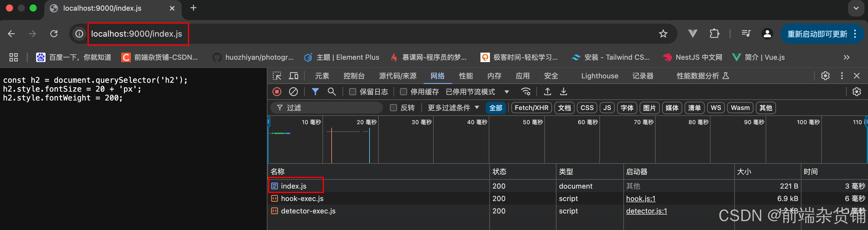Filter requests by 图片 type

click(649, 108)
